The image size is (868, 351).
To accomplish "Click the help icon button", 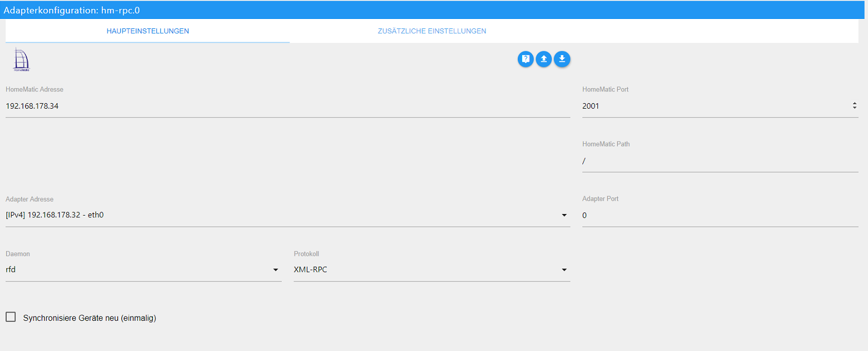I will pos(526,59).
